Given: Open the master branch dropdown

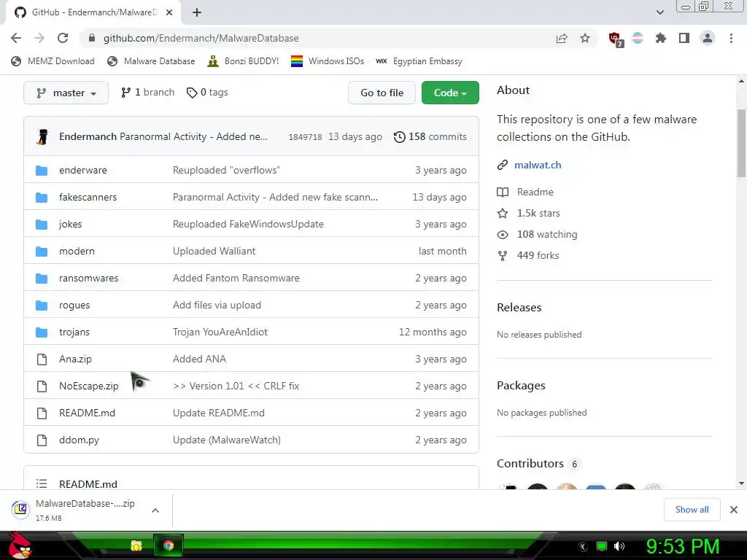Looking at the screenshot, I should coord(66,93).
